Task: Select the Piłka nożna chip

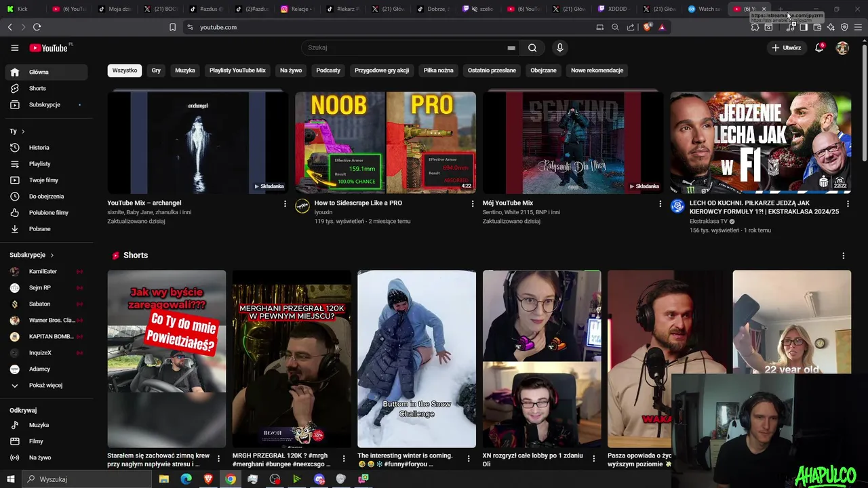Action: tap(439, 70)
